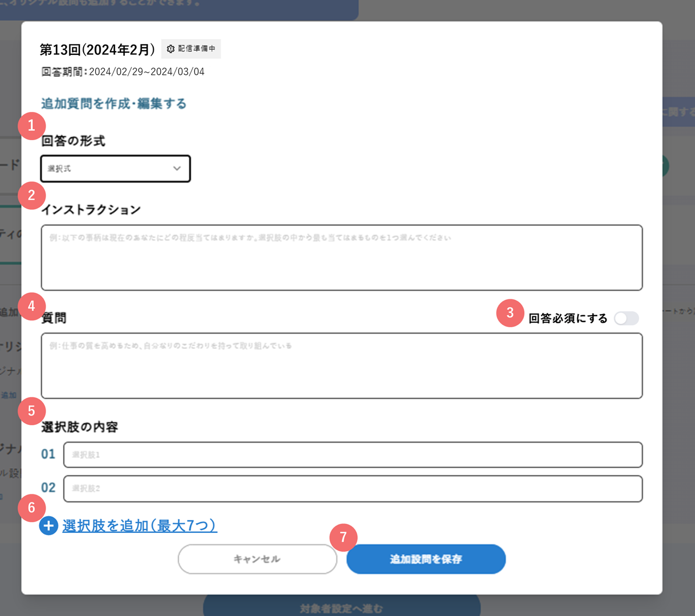Toggle the 回答必須にする switch
This screenshot has width=695, height=616.
point(627,318)
